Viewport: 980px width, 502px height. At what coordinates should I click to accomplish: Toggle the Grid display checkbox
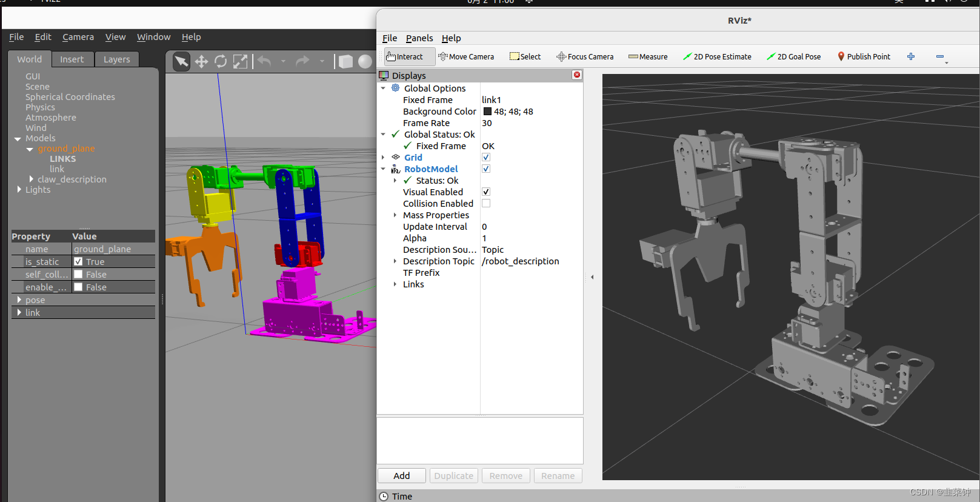click(486, 157)
